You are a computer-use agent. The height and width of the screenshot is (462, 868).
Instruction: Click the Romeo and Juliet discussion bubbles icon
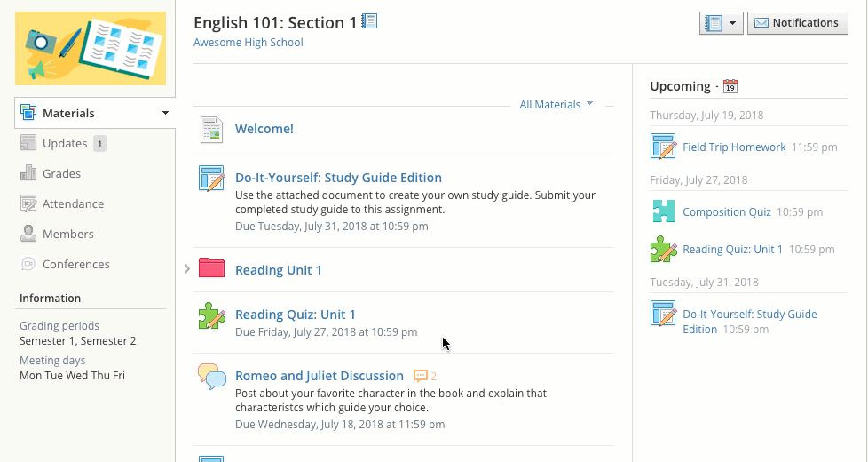tap(212, 377)
